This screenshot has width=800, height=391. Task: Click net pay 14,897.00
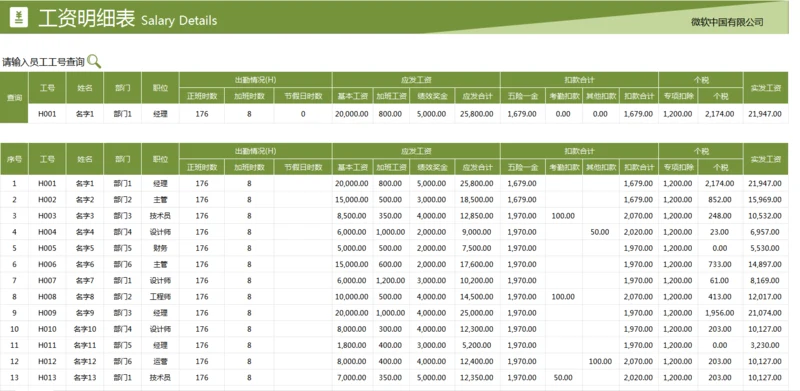765,264
